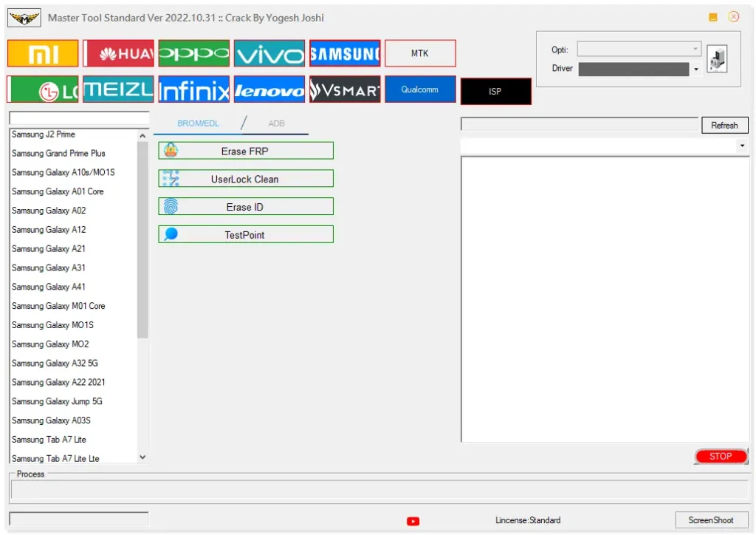The height and width of the screenshot is (535, 756).
Task: Click the Lenovo brand logo
Action: [269, 89]
